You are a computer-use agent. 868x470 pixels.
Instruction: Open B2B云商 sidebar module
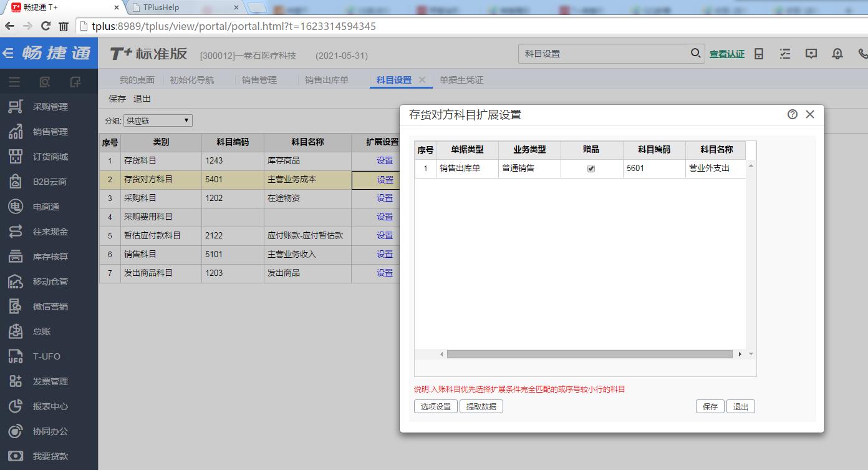point(49,182)
